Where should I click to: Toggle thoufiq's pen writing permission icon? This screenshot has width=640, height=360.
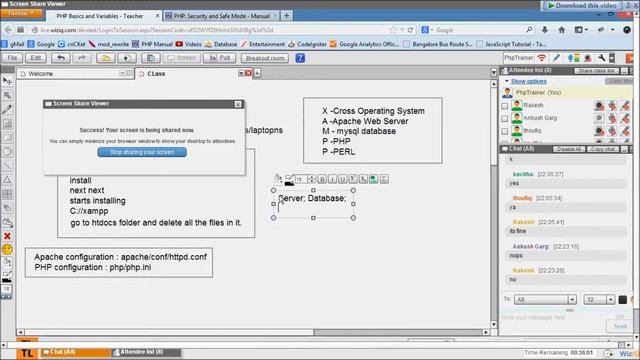click(x=625, y=131)
